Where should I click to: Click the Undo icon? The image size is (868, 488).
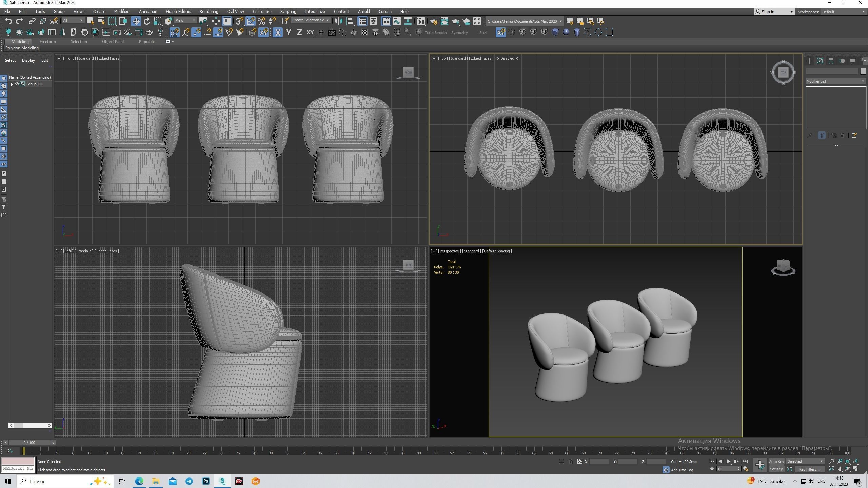(x=9, y=21)
